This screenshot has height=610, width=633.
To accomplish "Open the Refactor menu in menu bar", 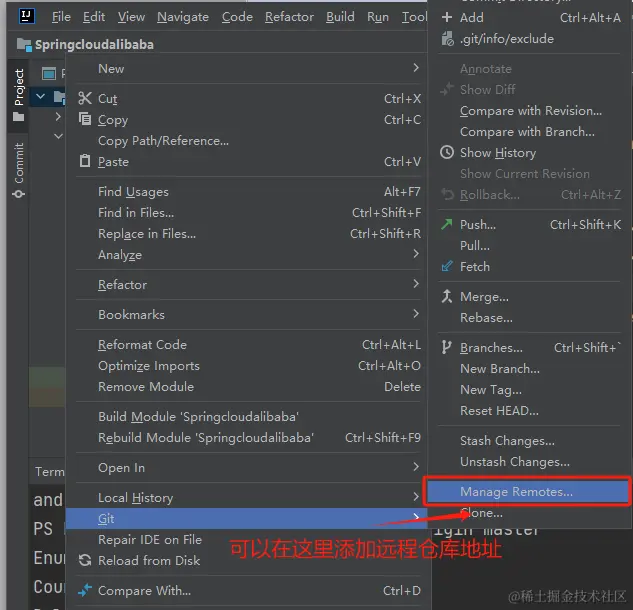I will [289, 17].
